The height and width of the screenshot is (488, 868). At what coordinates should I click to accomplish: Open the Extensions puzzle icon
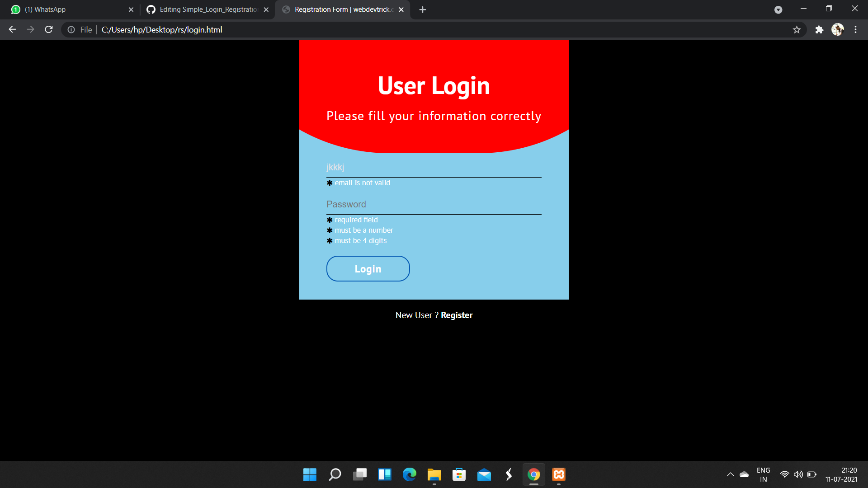819,30
